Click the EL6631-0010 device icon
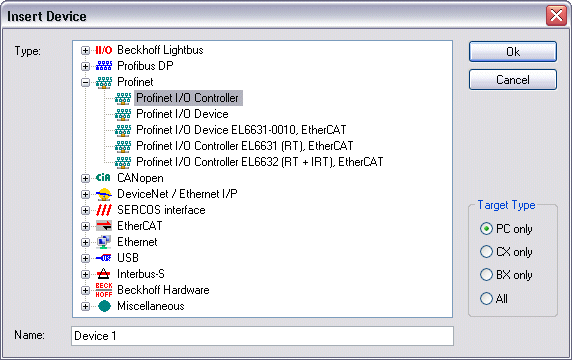Image resolution: width=572 pixels, height=360 pixels. (x=123, y=130)
